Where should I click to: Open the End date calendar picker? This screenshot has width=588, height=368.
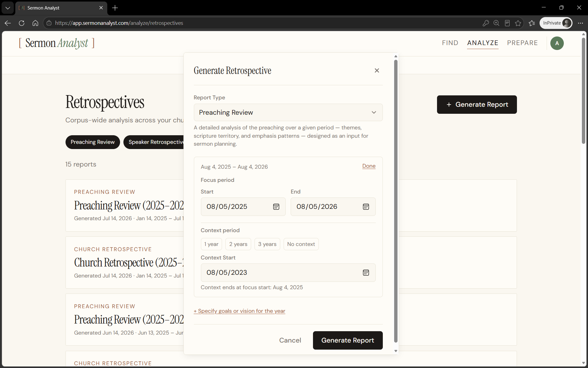pyautogui.click(x=366, y=207)
